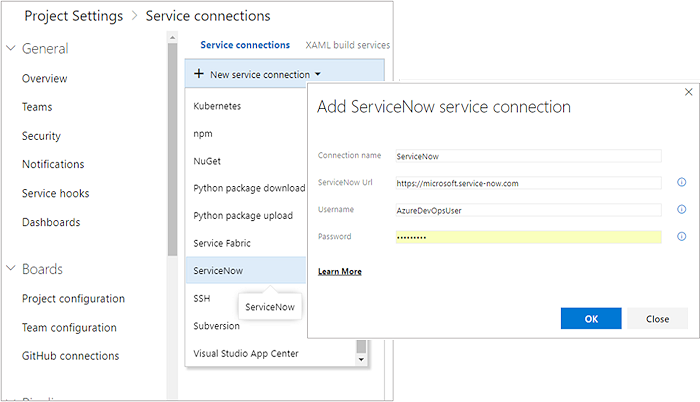The height and width of the screenshot is (402, 700).
Task: Click the sidebar vertical scrollbar thumb
Action: click(x=173, y=150)
